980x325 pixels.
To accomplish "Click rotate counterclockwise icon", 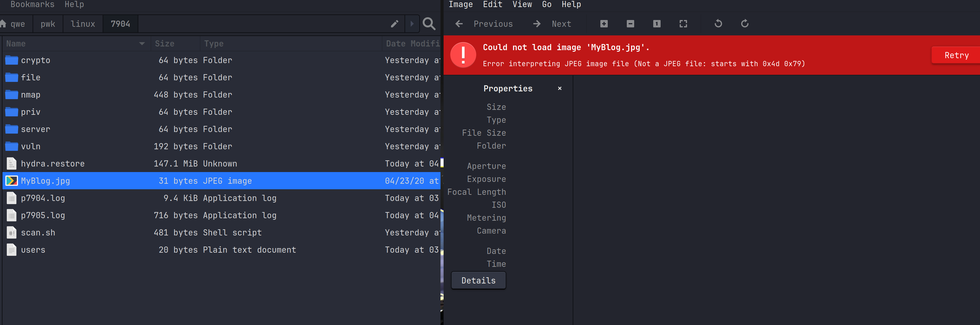I will tap(718, 24).
